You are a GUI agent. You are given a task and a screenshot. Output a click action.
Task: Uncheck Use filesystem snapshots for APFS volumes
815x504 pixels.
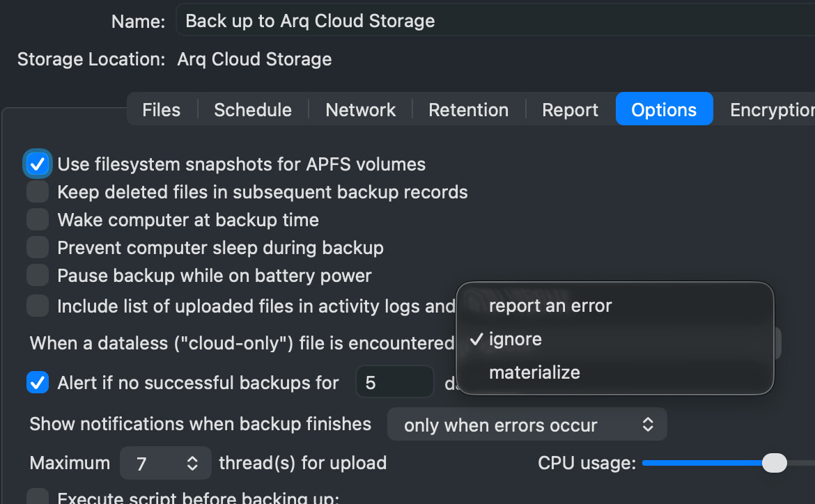pyautogui.click(x=38, y=164)
